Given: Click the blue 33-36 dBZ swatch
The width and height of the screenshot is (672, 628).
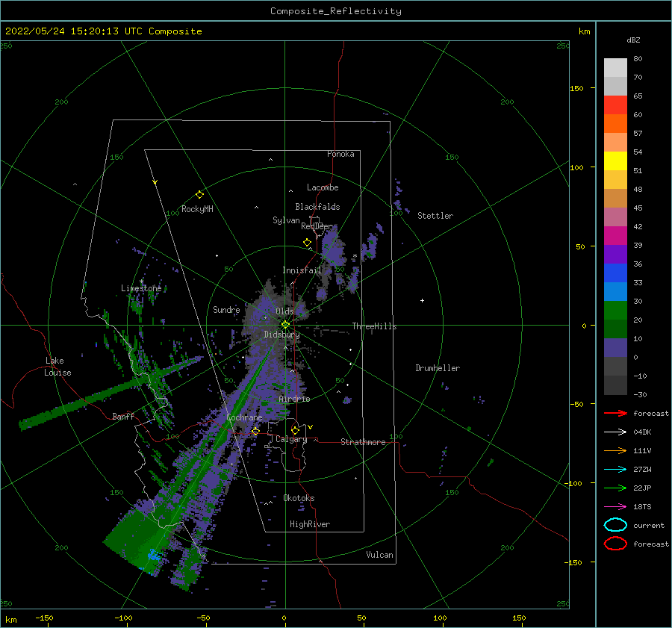Looking at the screenshot, I should click(615, 273).
